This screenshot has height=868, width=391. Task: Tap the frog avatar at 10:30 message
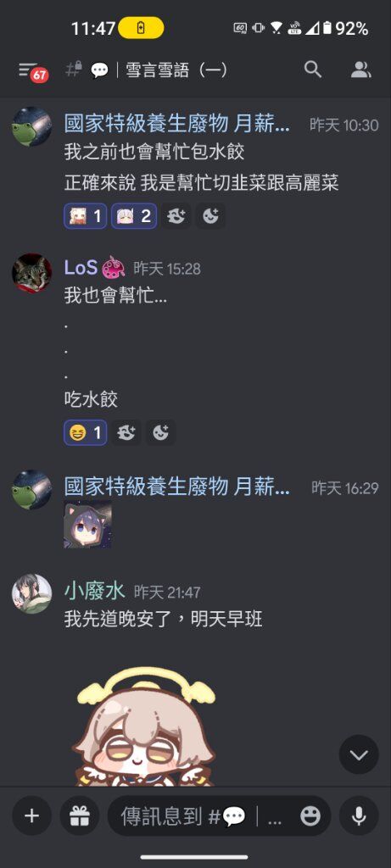[x=32, y=127]
